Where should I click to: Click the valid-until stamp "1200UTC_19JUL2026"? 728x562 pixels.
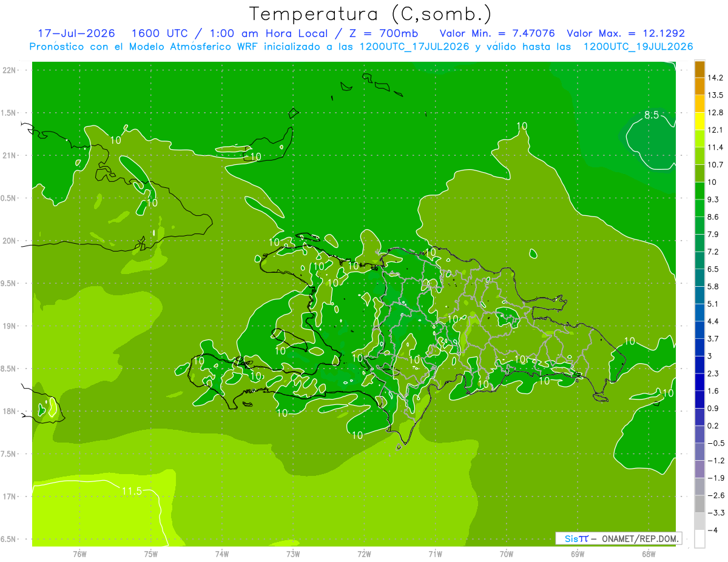[638, 47]
